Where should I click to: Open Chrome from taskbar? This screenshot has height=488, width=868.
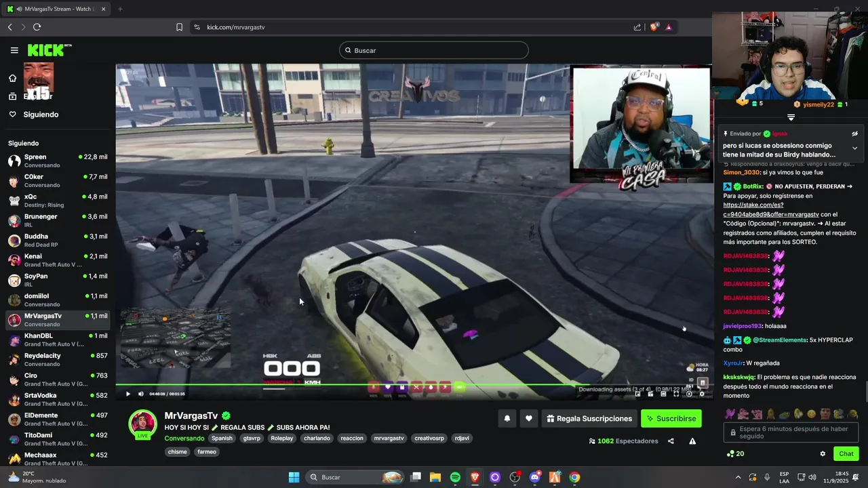574,477
